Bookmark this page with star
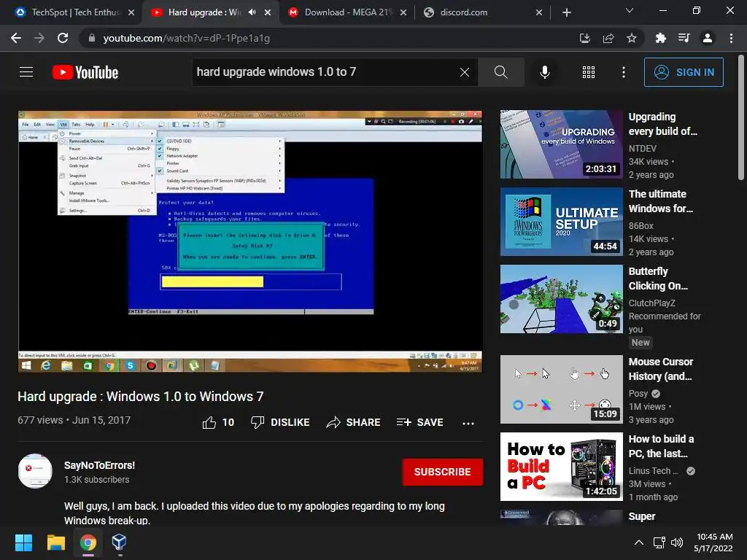The height and width of the screenshot is (560, 747). point(631,38)
